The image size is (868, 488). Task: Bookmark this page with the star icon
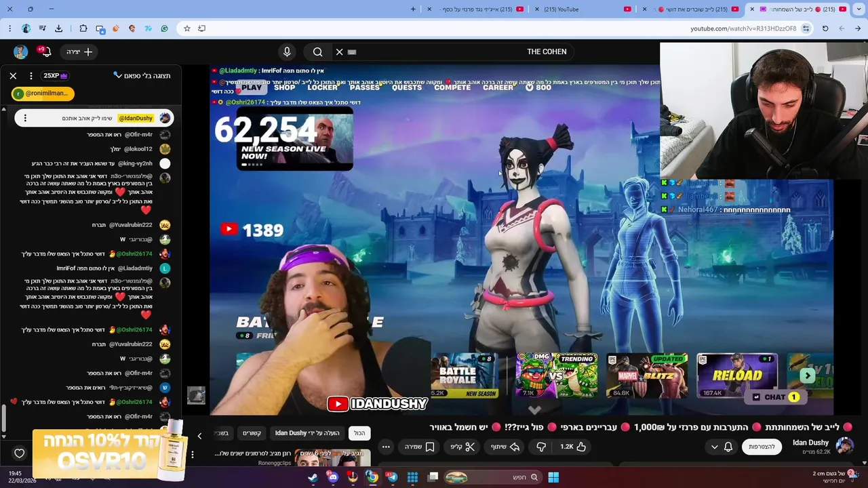pos(186,28)
